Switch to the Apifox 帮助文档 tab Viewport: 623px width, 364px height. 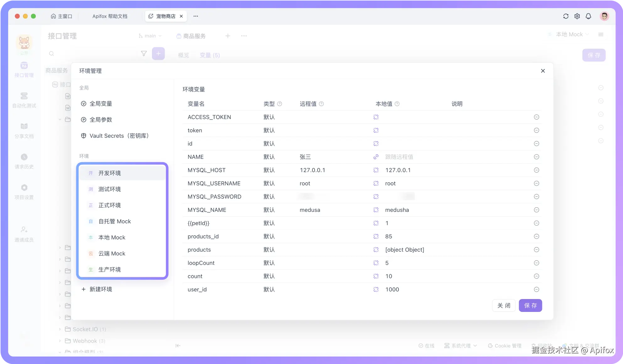pyautogui.click(x=110, y=16)
